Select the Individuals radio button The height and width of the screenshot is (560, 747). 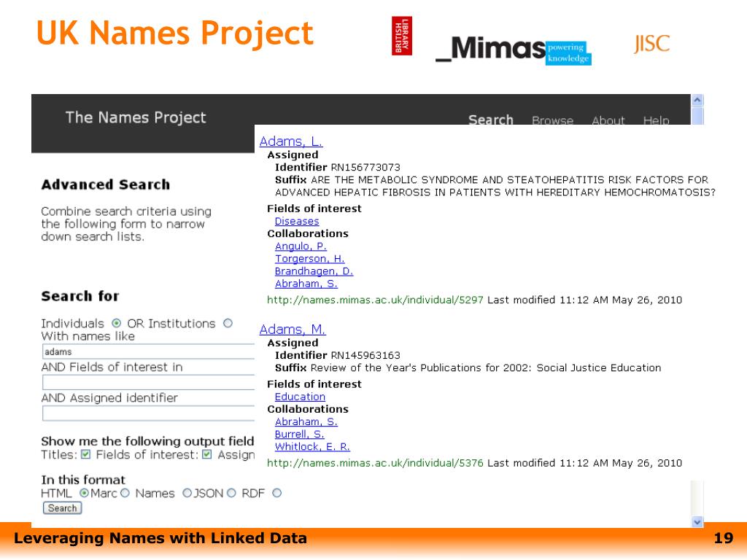click(x=116, y=323)
